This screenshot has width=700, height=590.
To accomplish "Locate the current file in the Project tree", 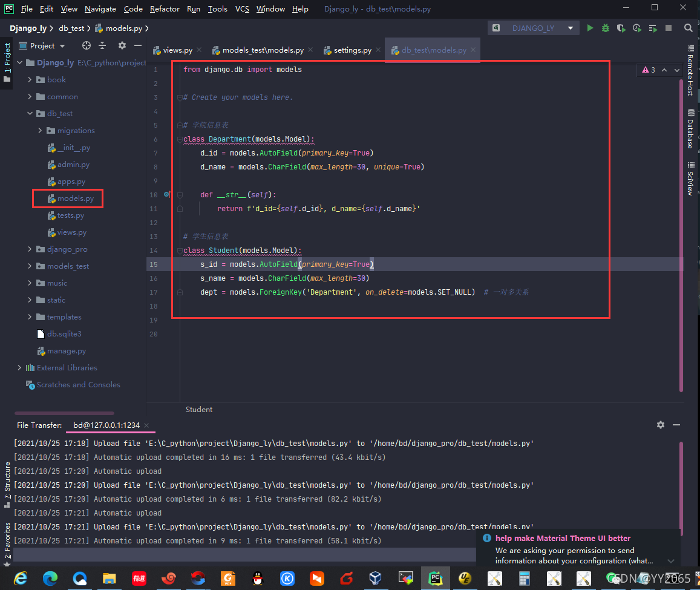I will (86, 45).
